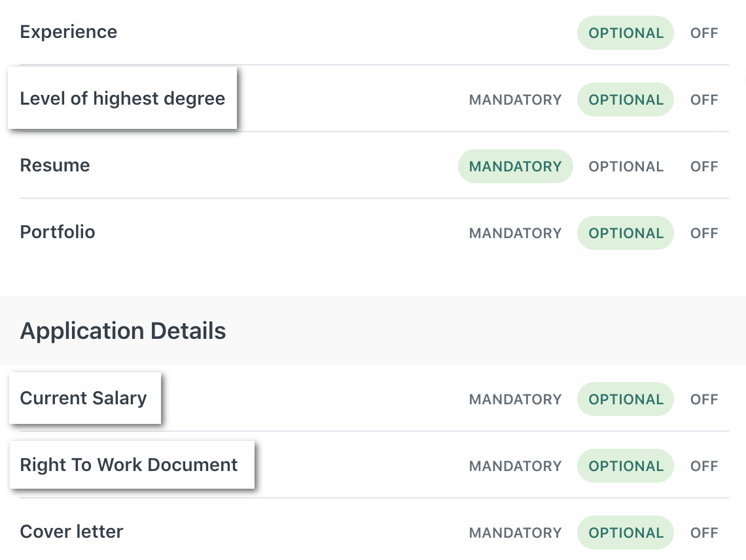746x560 pixels.
Task: Turn off the Portfolio field
Action: click(x=703, y=233)
